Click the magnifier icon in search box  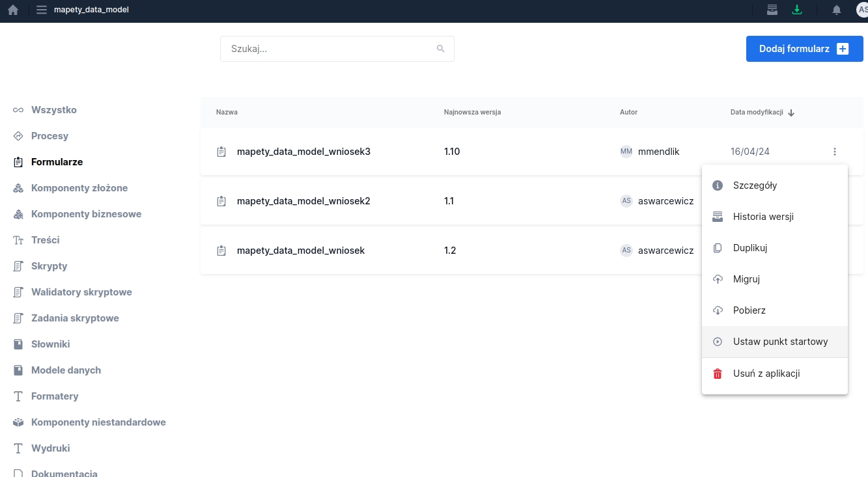point(441,49)
